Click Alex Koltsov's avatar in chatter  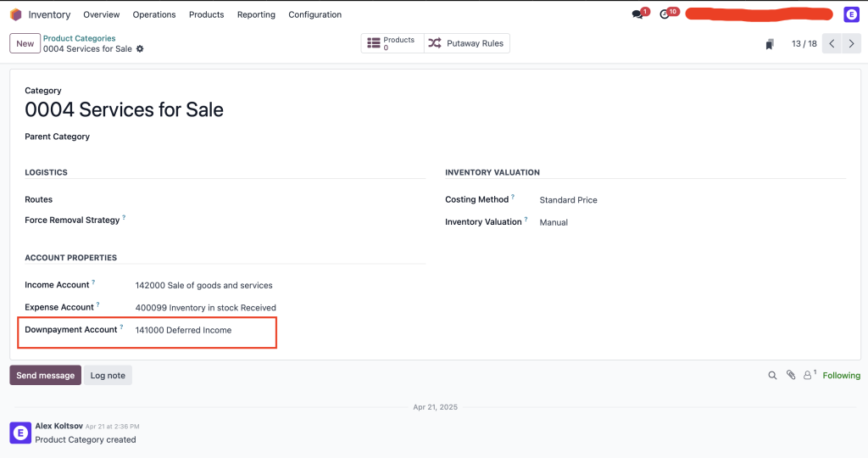coord(20,433)
